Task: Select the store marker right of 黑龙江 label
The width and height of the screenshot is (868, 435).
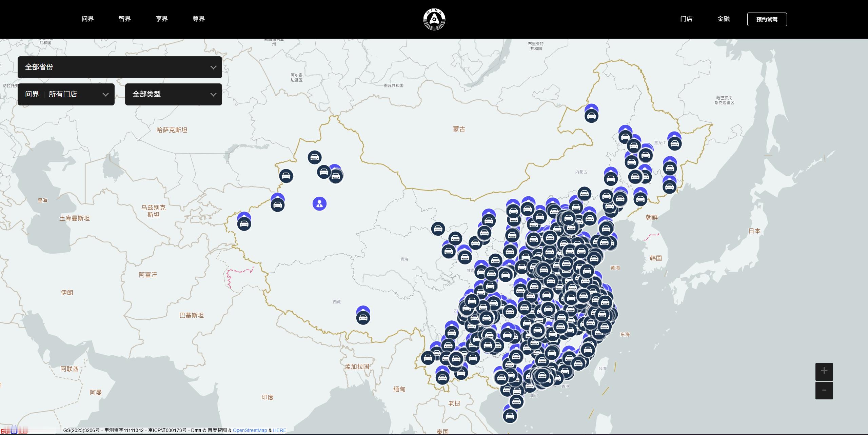Action: click(674, 144)
